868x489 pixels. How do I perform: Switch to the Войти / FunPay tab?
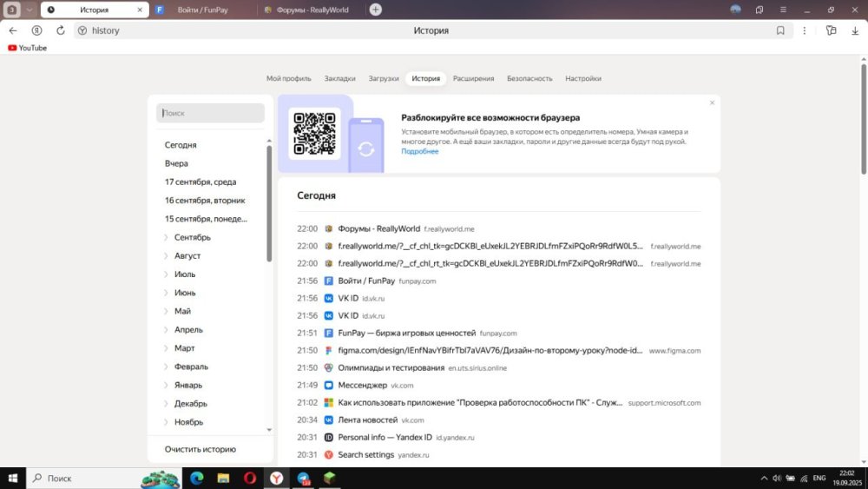tap(202, 10)
